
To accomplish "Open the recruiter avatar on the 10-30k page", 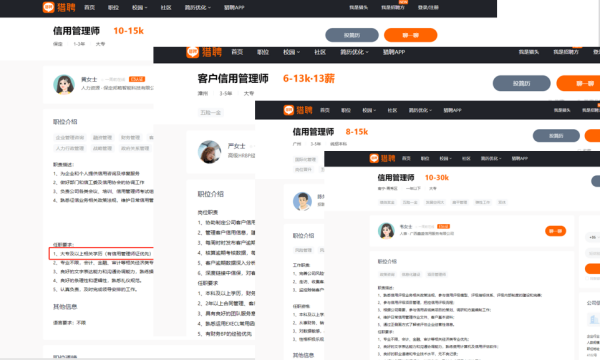I will (x=386, y=231).
